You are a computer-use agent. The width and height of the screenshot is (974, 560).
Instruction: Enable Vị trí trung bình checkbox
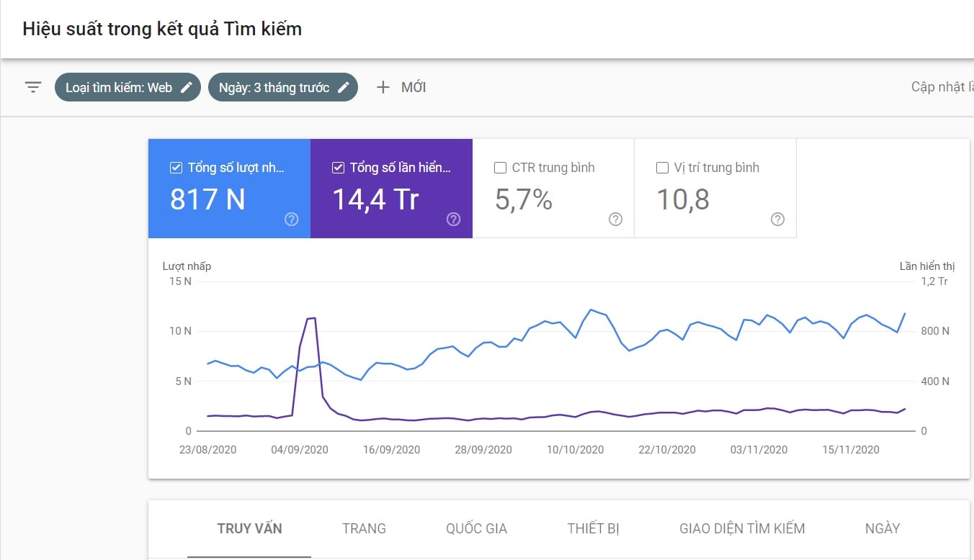pos(662,168)
